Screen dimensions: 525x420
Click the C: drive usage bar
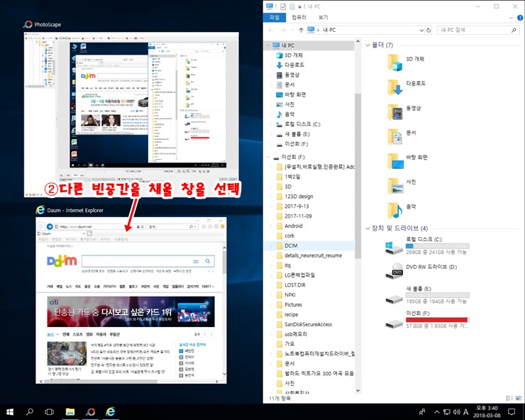[x=437, y=246]
